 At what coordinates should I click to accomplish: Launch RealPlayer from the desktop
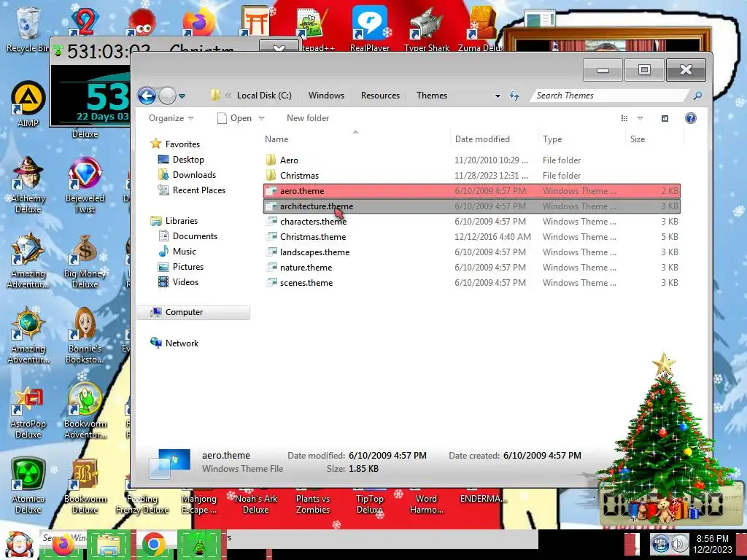coord(370,28)
